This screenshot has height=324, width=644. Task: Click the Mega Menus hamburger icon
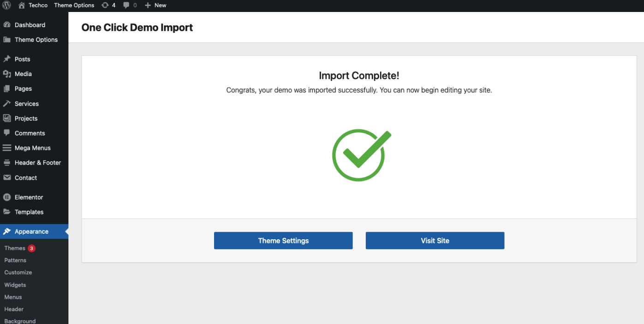point(7,148)
